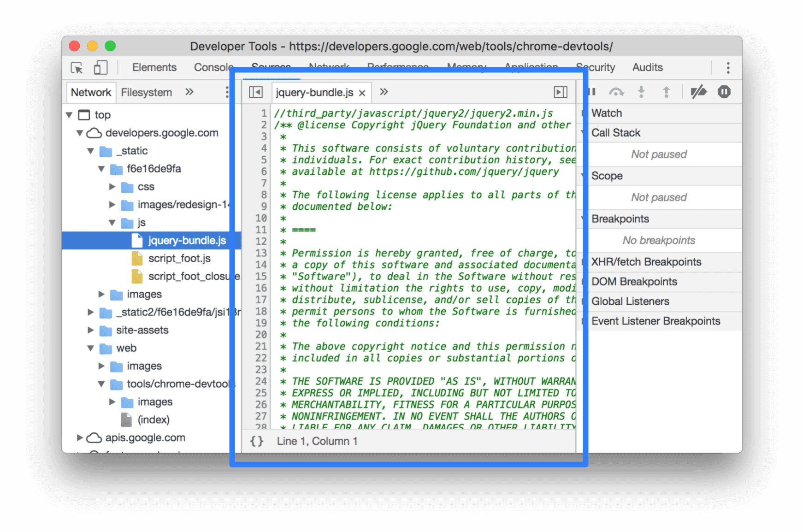Viewport: 803px width, 532px height.
Task: Collapse the developers.google.com tree node
Action: click(79, 133)
